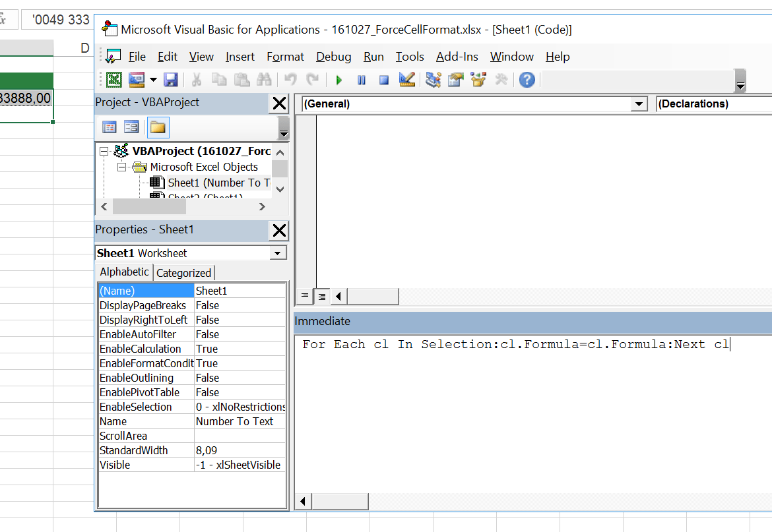Select the (Name) property row
The image size is (772, 532).
coord(192,291)
